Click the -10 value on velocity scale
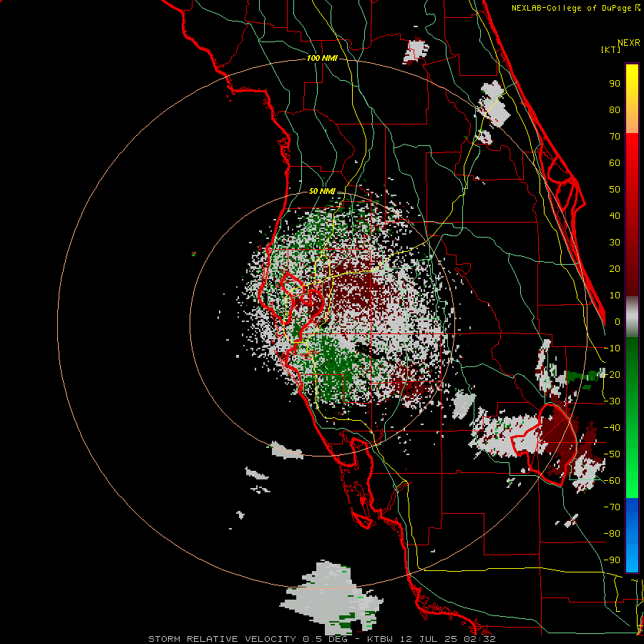This screenshot has height=644, width=644. tap(612, 348)
